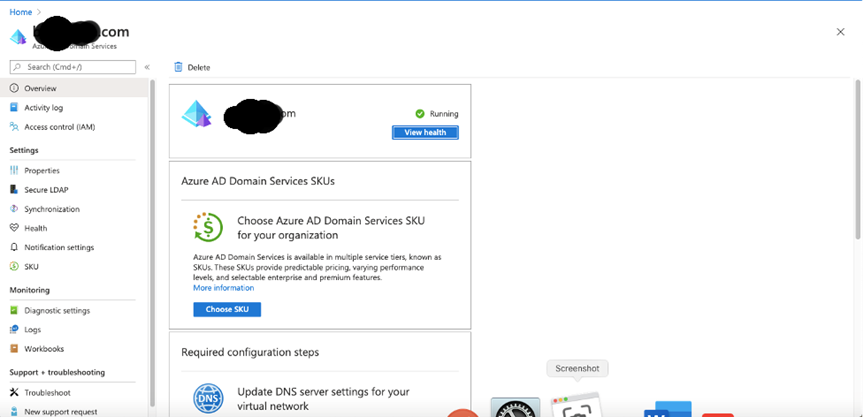The image size is (864, 417).
Task: Click the domain pyramid icon in the status card
Action: coord(197,115)
